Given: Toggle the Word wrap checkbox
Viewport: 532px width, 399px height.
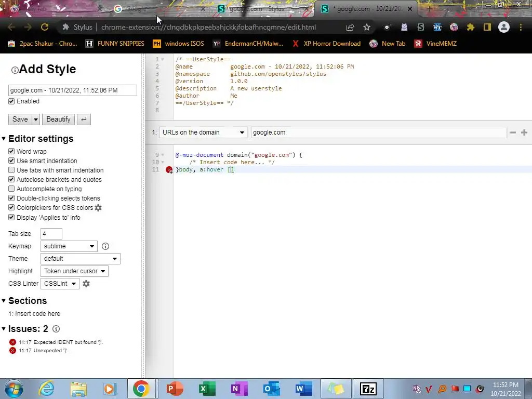Looking at the screenshot, I should (x=11, y=151).
